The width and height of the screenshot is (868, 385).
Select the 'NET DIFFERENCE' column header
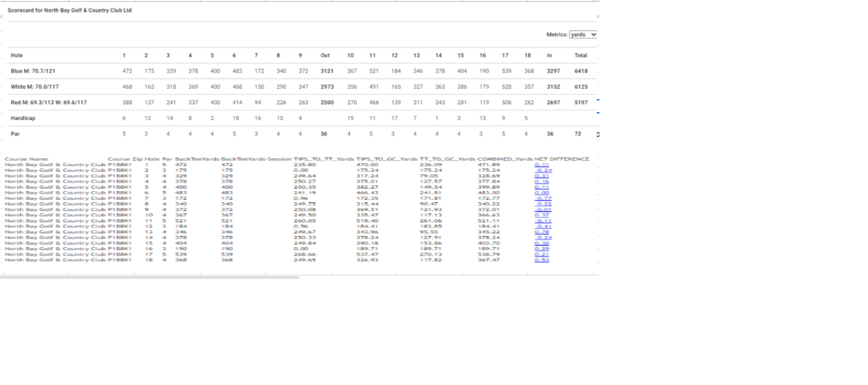tap(562, 159)
